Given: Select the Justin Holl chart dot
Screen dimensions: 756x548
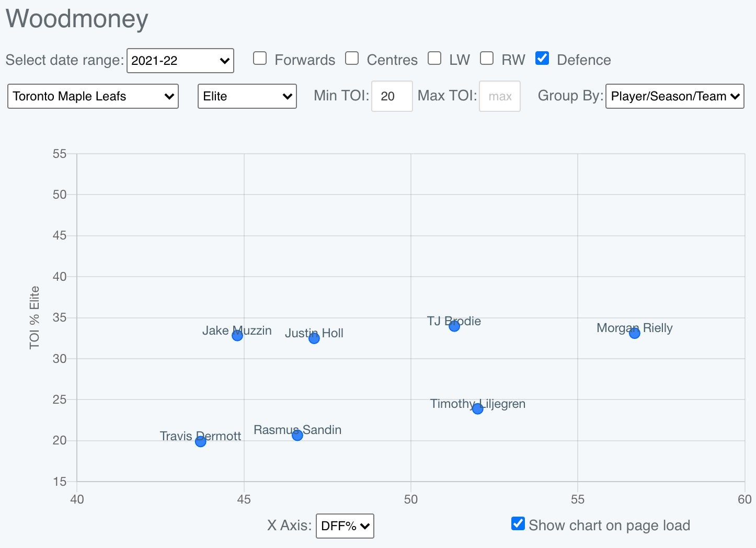Looking at the screenshot, I should tap(314, 338).
